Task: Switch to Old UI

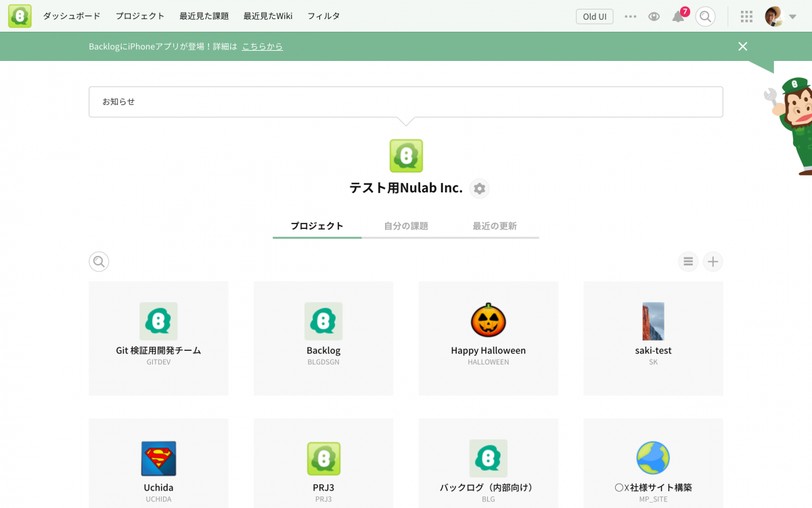Action: (595, 16)
